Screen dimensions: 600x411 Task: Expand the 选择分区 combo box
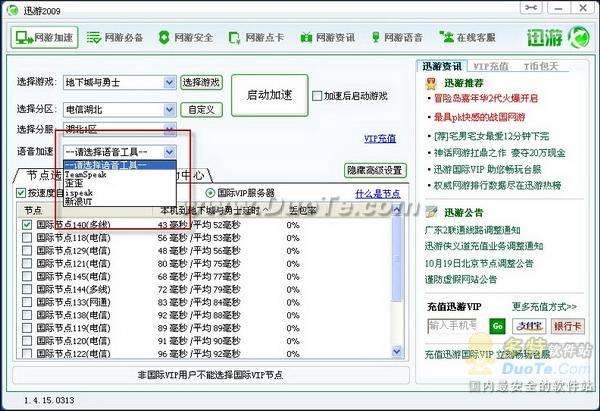[x=170, y=110]
